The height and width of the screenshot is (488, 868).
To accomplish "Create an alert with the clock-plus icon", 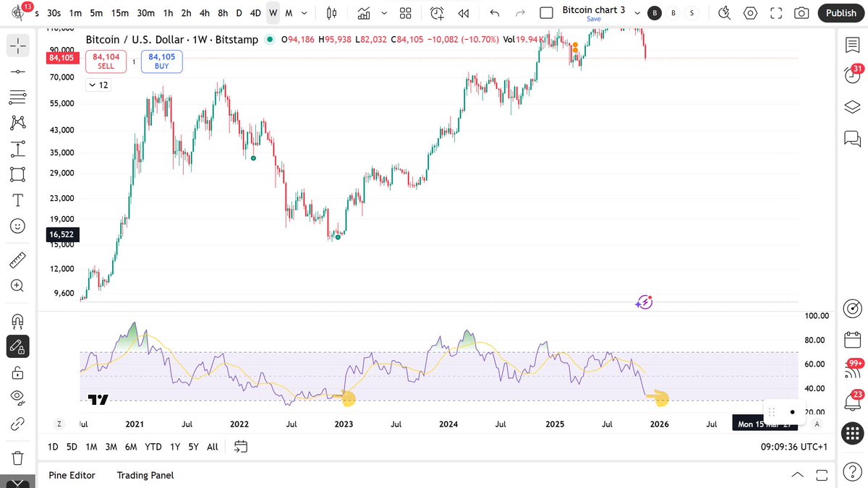I will pos(437,13).
